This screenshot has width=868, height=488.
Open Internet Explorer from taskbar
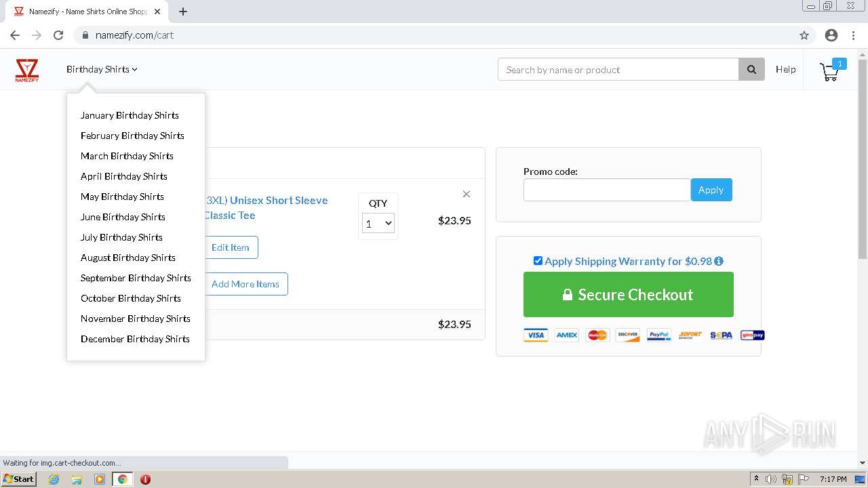pos(54,479)
